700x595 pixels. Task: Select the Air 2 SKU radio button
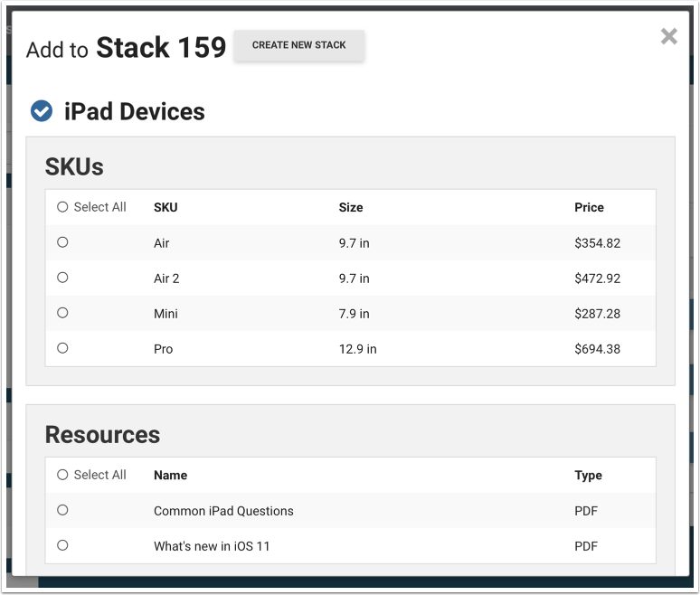pyautogui.click(x=62, y=278)
